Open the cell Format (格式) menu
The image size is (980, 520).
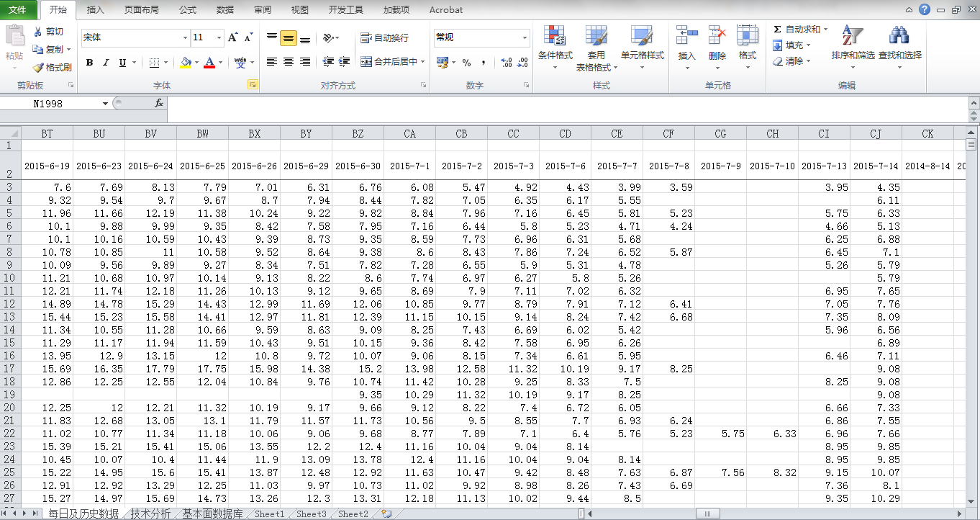tap(748, 48)
